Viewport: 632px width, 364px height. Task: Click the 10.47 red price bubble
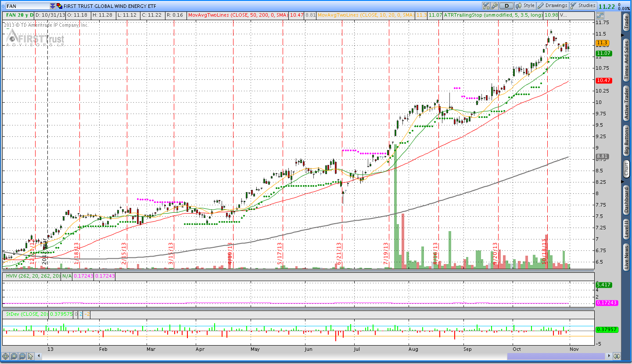point(603,81)
